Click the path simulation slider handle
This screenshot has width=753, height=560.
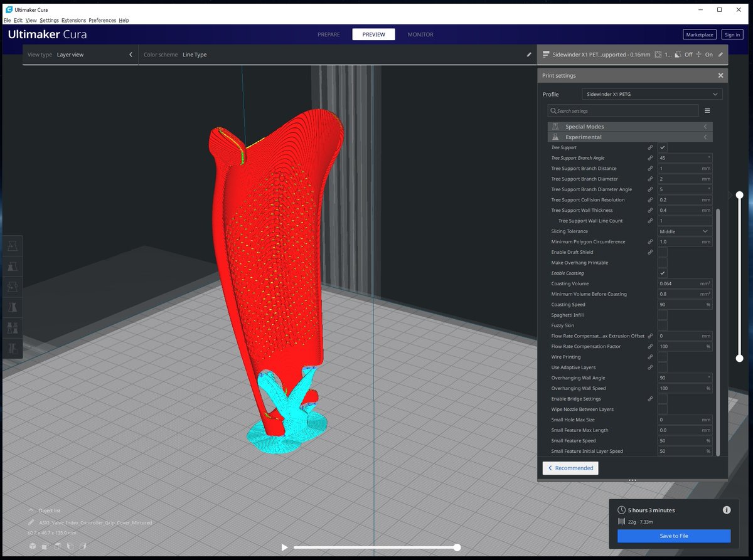pos(457,547)
